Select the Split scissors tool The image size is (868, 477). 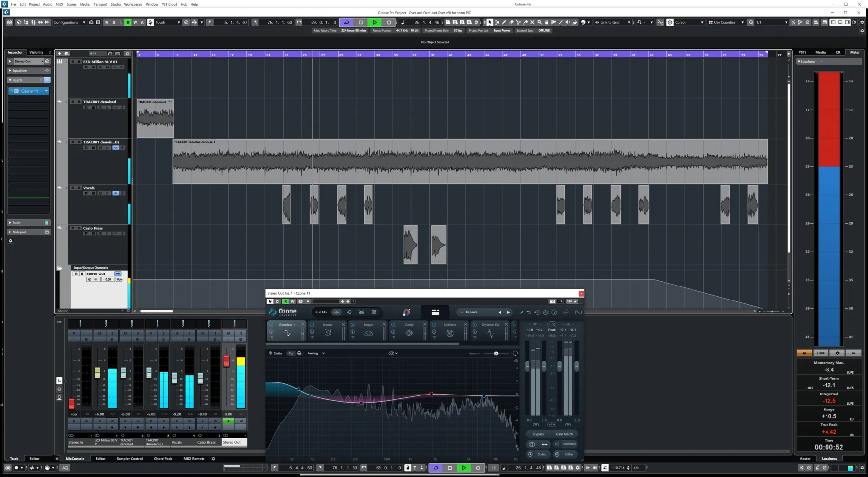pyautogui.click(x=518, y=22)
